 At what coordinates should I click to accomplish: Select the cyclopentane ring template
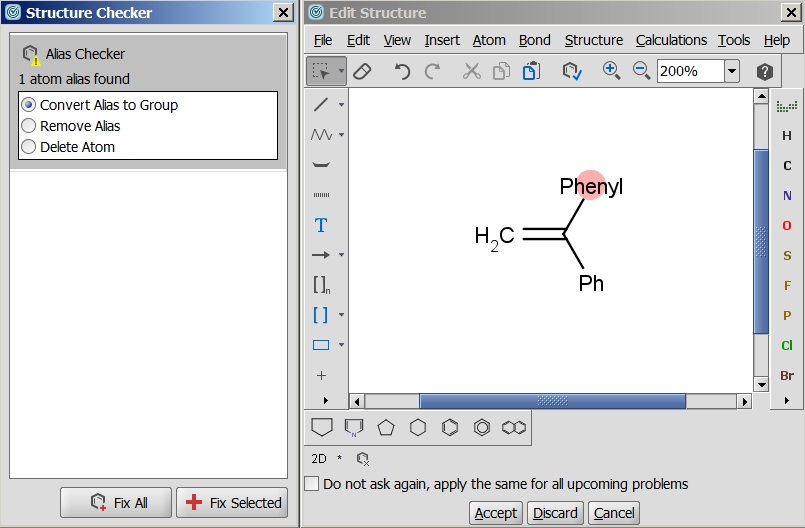pyautogui.click(x=386, y=428)
